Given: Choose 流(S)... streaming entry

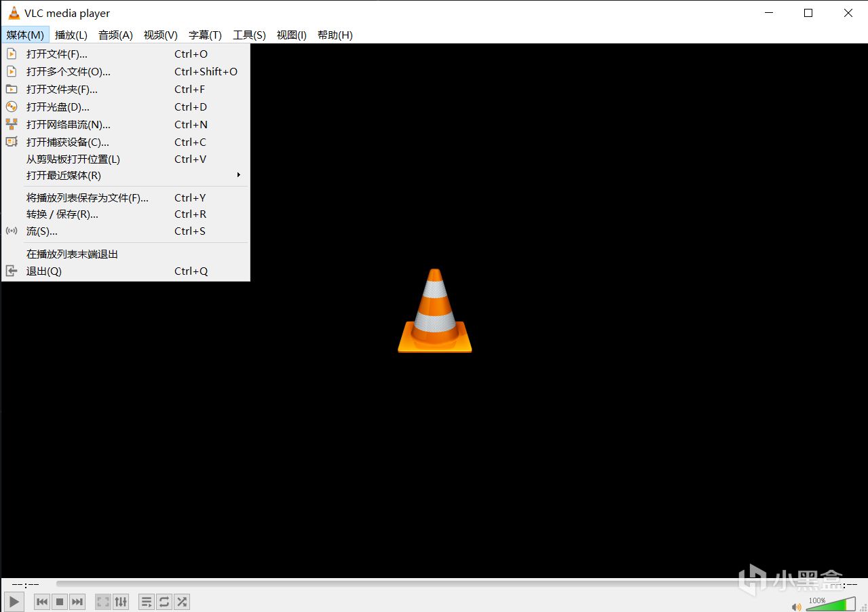Looking at the screenshot, I should [x=126, y=231].
